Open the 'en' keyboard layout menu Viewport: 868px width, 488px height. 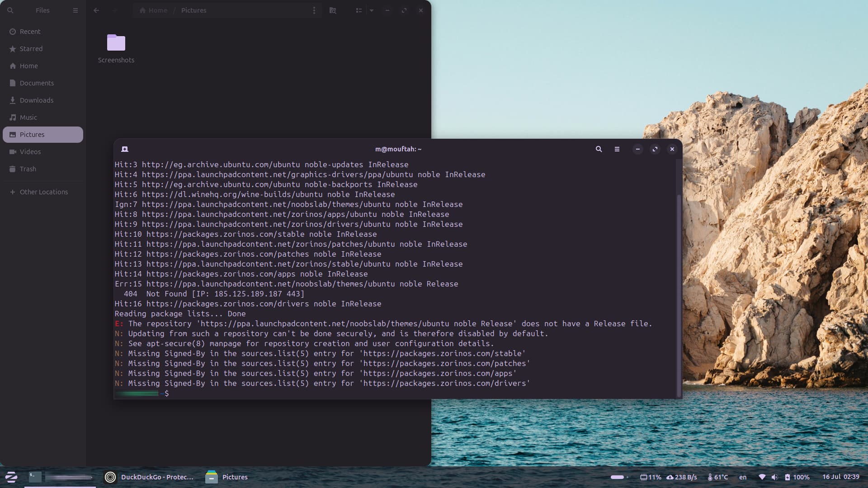(743, 477)
